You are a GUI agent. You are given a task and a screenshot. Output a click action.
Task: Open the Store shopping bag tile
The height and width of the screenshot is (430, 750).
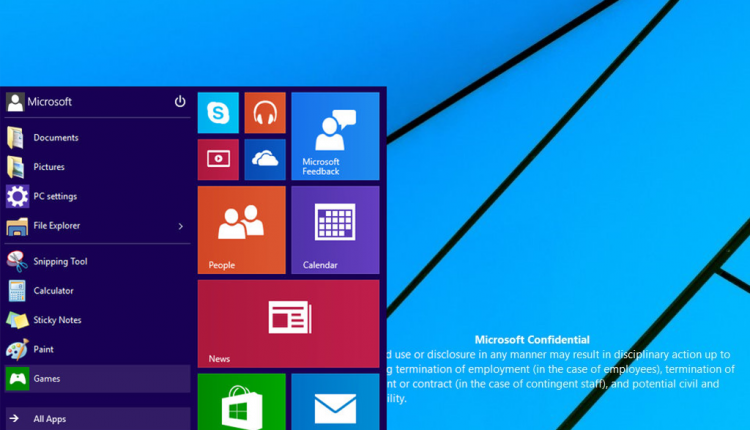pos(242,402)
